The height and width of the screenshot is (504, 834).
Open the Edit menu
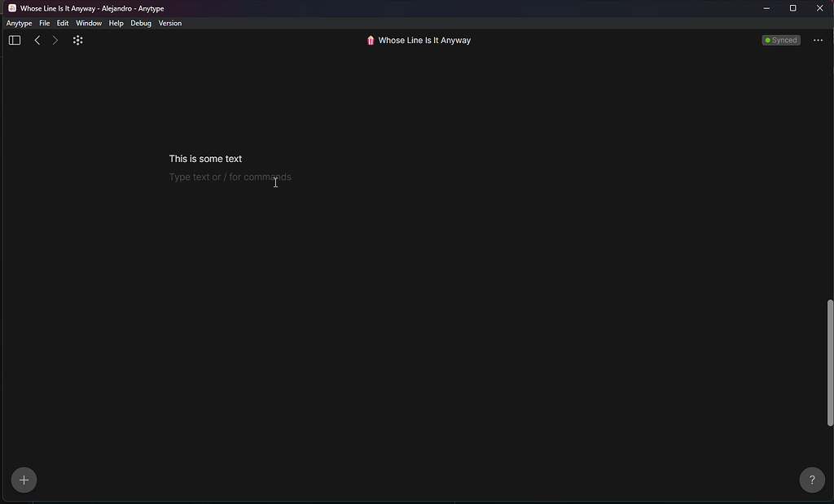point(63,24)
